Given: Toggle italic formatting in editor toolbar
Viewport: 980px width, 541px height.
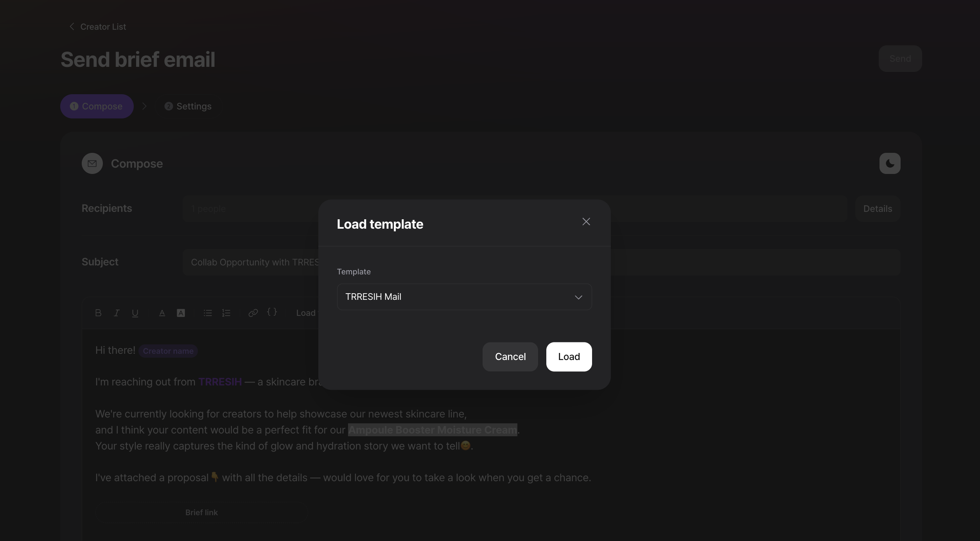Looking at the screenshot, I should pos(117,313).
